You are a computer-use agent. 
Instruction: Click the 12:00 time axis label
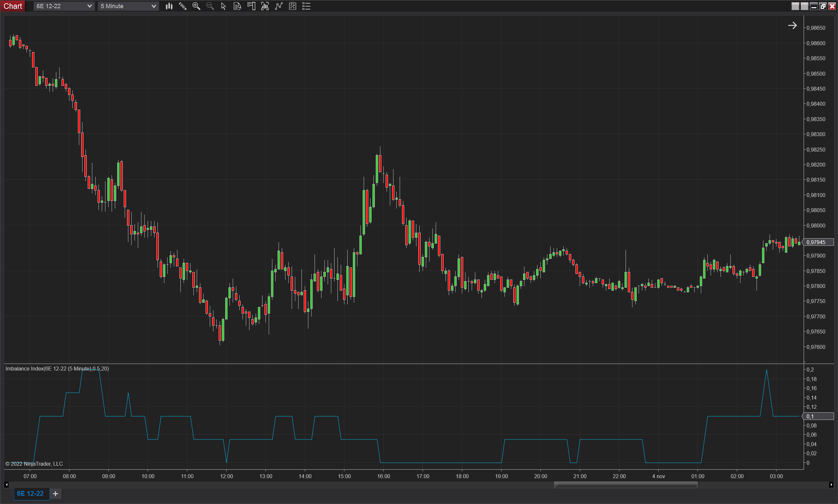(227, 476)
